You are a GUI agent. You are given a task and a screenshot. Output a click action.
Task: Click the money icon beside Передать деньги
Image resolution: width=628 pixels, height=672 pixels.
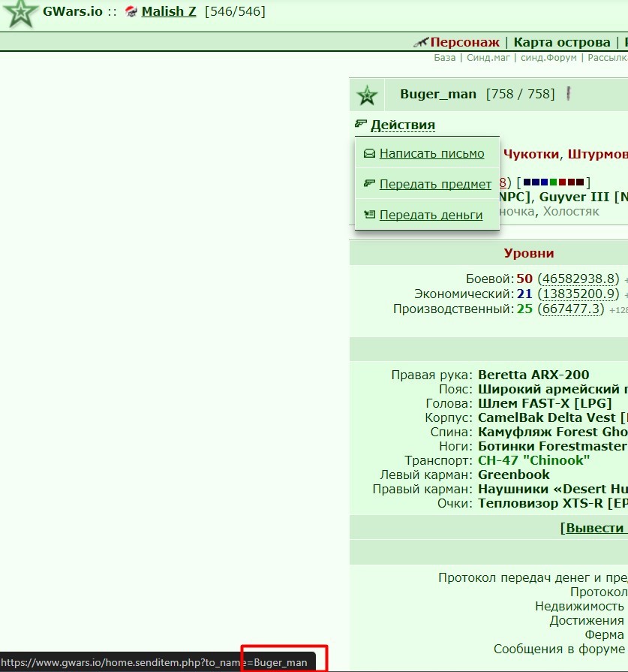369,214
